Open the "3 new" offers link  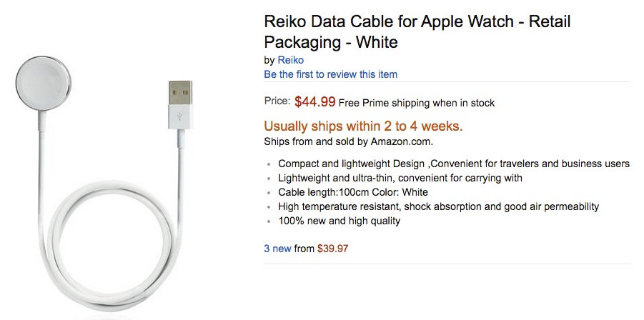[277, 249]
